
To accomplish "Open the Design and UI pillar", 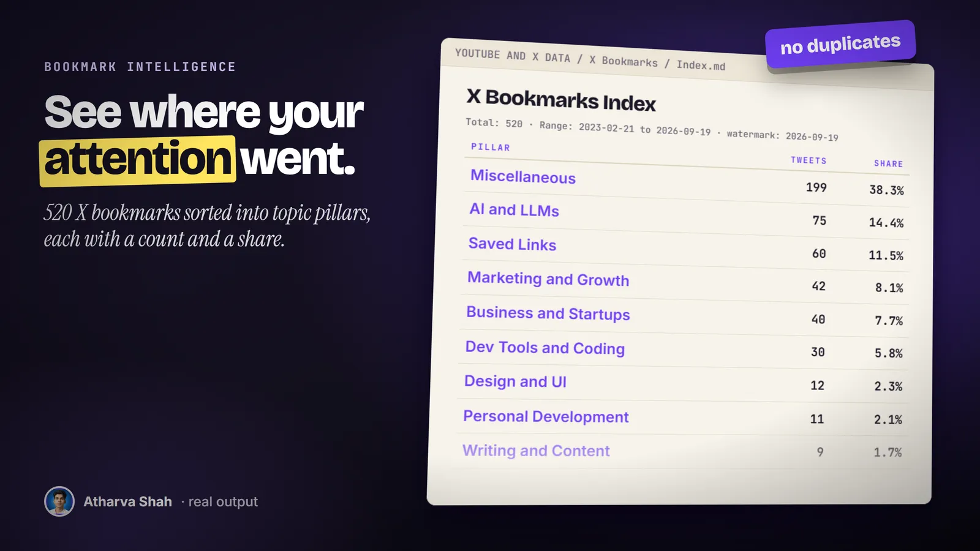I will (x=515, y=381).
